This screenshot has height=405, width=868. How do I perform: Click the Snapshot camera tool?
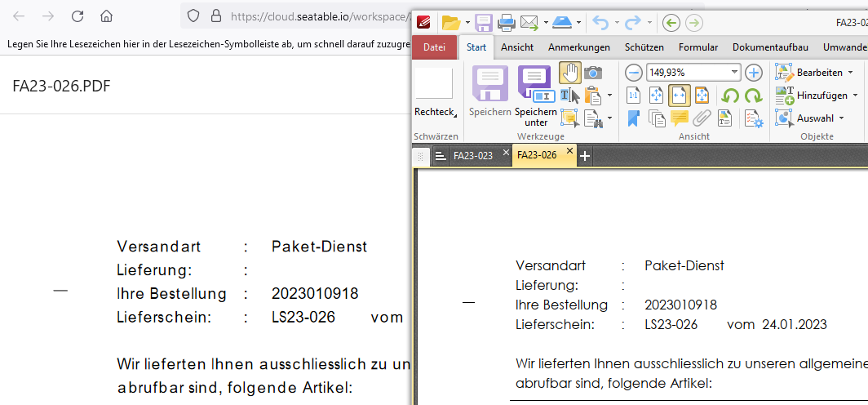[593, 73]
